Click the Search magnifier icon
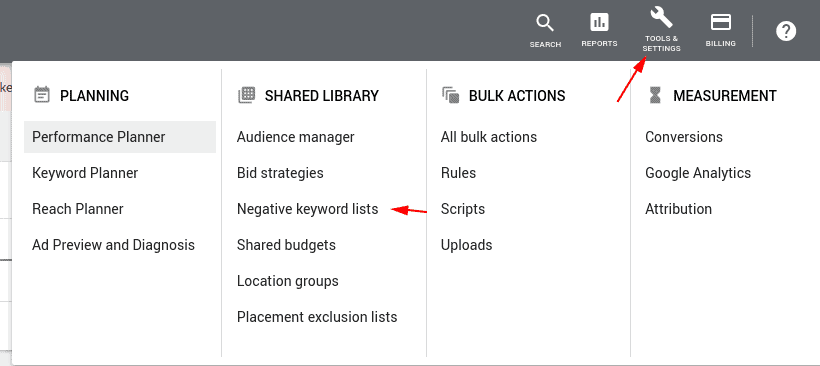 (545, 23)
